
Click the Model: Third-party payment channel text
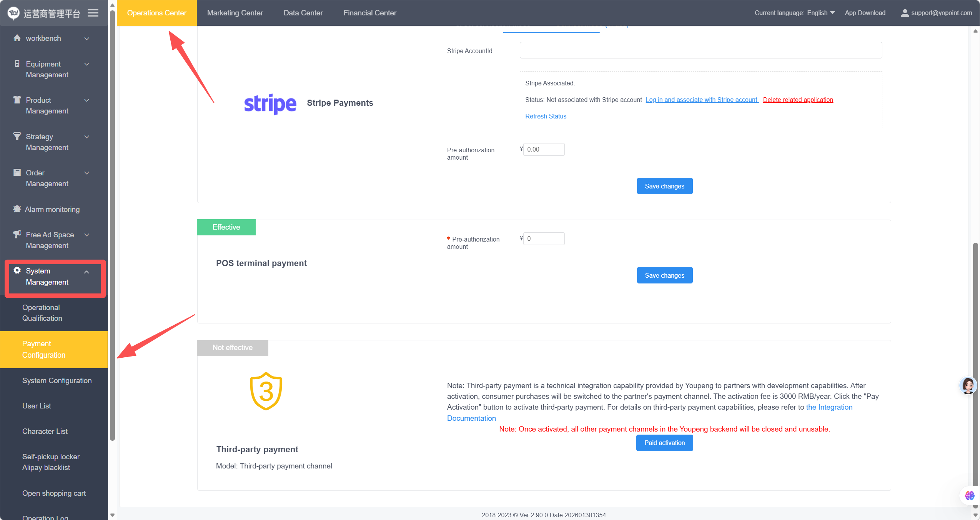click(274, 466)
